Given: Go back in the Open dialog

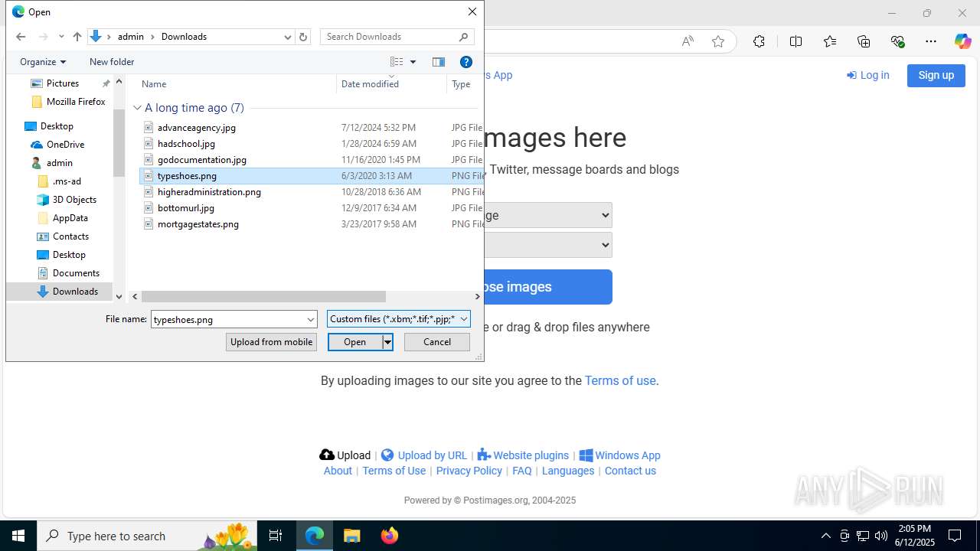Looking at the screenshot, I should pos(21,37).
